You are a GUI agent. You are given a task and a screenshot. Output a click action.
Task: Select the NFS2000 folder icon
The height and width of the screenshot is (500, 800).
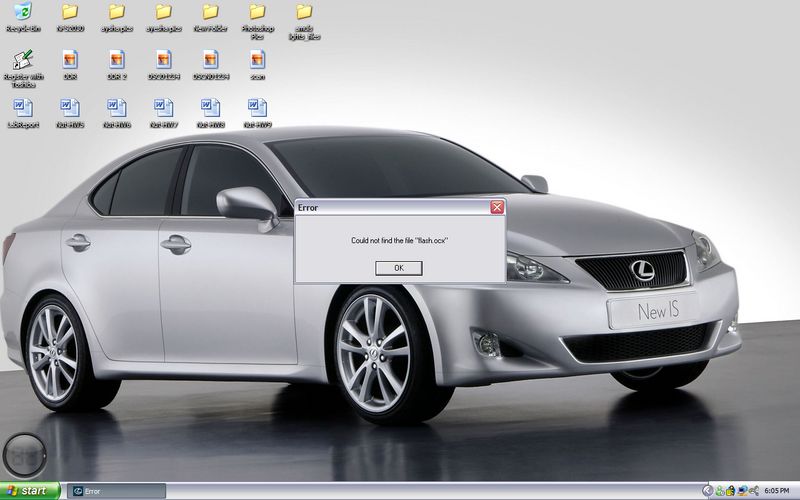[x=70, y=18]
